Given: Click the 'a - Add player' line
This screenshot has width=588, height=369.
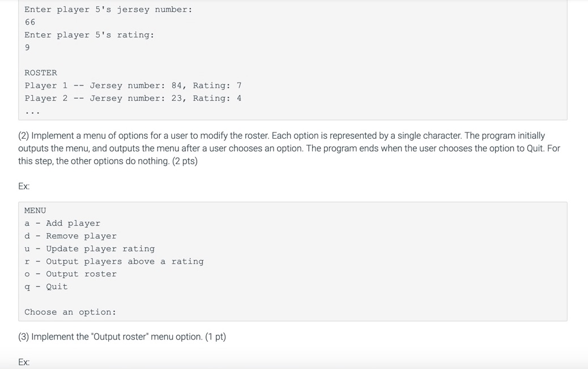Looking at the screenshot, I should pos(62,224).
